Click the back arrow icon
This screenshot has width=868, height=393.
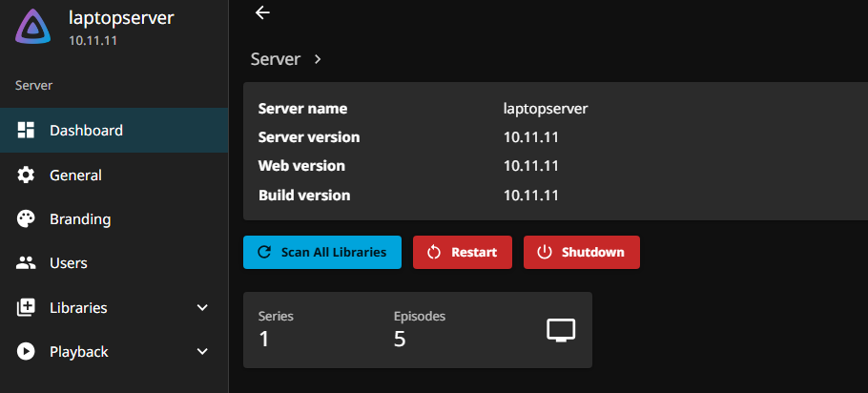coord(262,12)
